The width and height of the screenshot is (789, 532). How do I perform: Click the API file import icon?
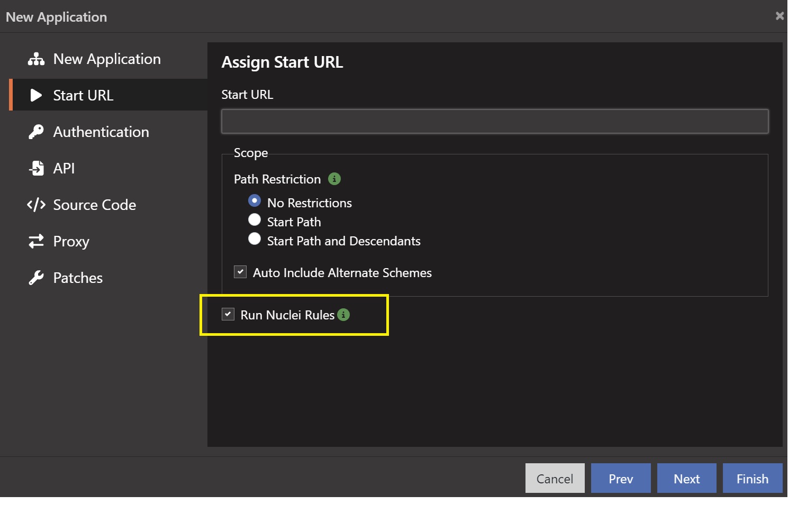coord(36,168)
